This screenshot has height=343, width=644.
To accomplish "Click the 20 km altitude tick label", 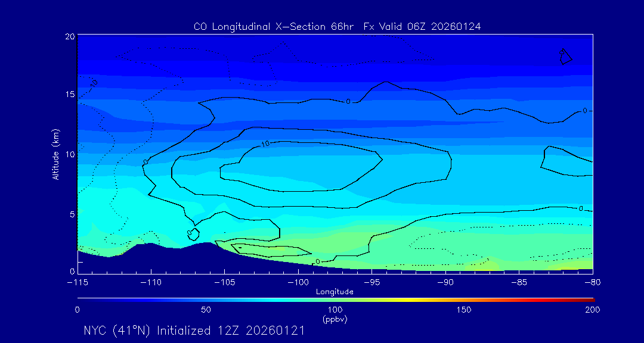I will pos(69,36).
